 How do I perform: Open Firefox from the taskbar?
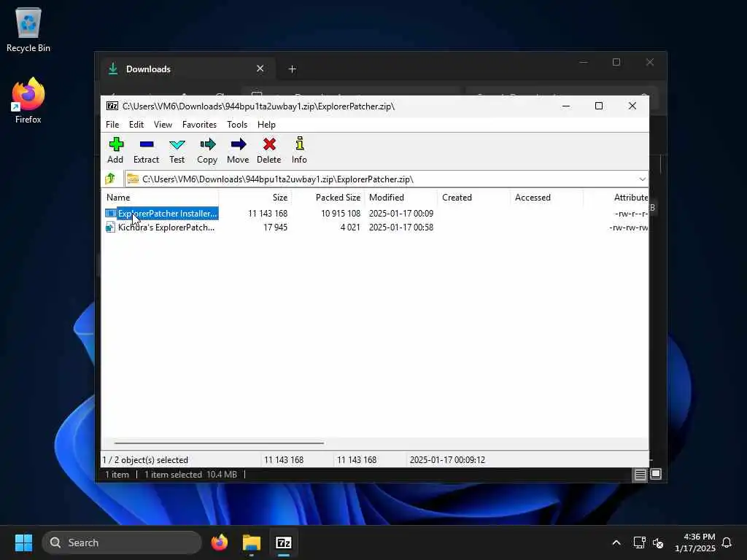pyautogui.click(x=219, y=542)
